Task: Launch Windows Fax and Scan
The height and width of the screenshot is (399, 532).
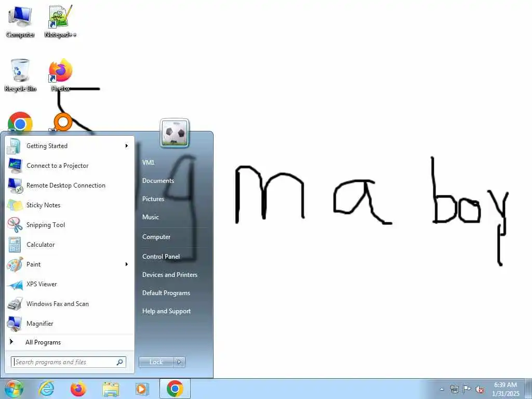Action: coord(69,303)
